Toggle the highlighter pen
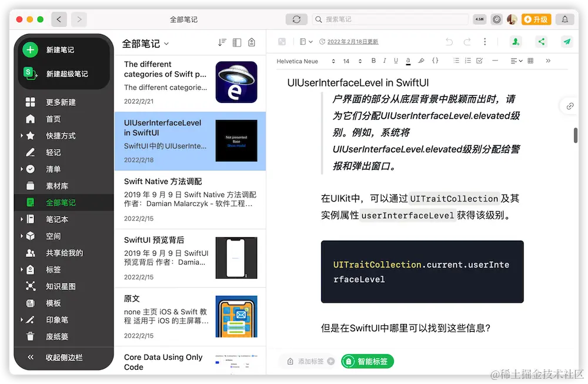The image size is (588, 384). pos(421,61)
